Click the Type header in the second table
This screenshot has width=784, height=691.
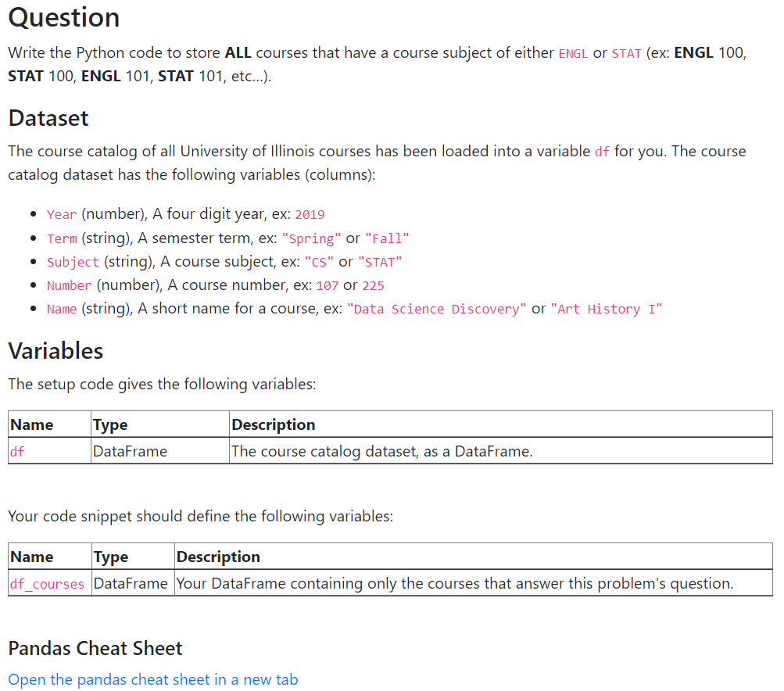(110, 557)
